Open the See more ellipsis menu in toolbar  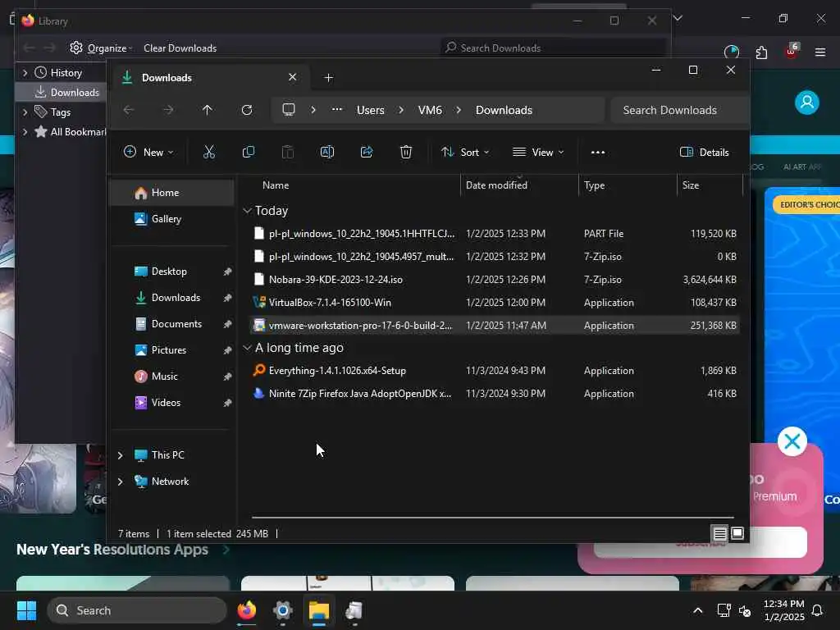(x=598, y=152)
